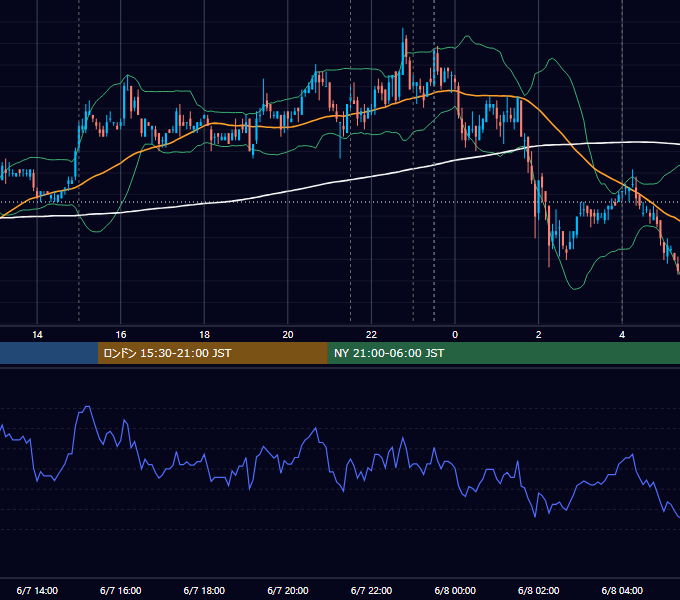Click the 20 hour label on price chart axis
Image resolution: width=680 pixels, height=600 pixels.
coord(288,335)
